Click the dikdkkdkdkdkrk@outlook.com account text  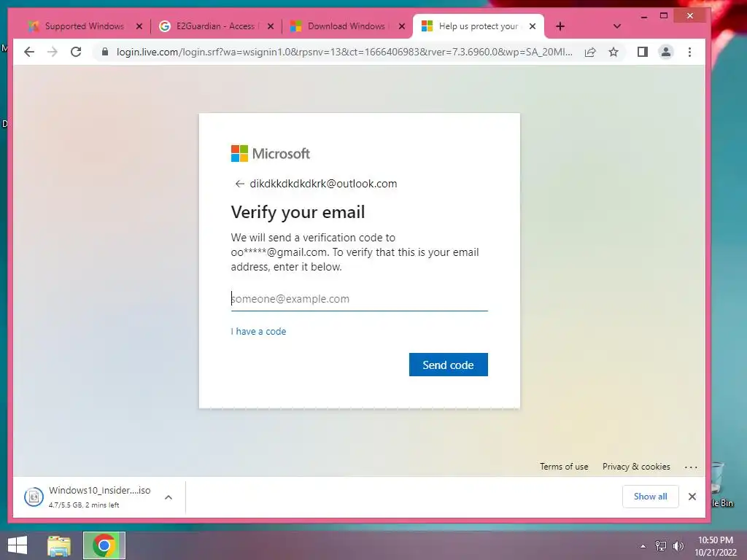pos(323,184)
